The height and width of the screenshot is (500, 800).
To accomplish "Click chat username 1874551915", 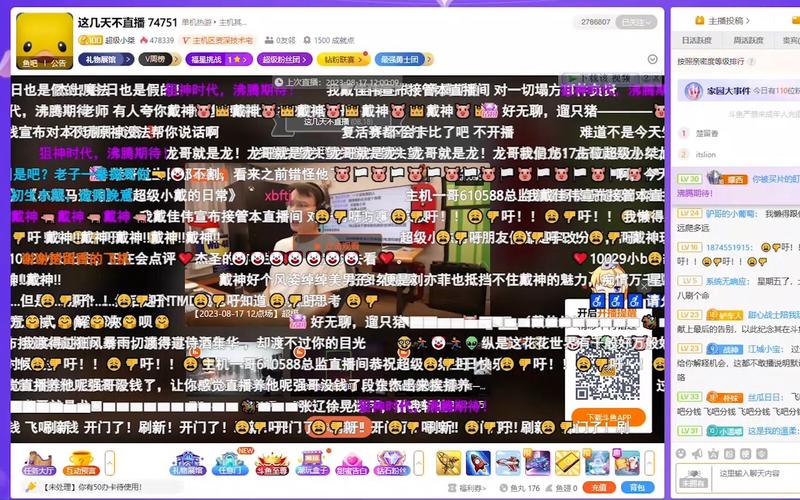I will pyautogui.click(x=729, y=247).
